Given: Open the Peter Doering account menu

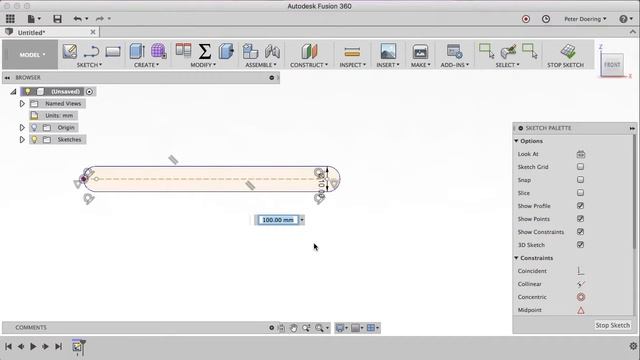Looking at the screenshot, I should pyautogui.click(x=585, y=19).
